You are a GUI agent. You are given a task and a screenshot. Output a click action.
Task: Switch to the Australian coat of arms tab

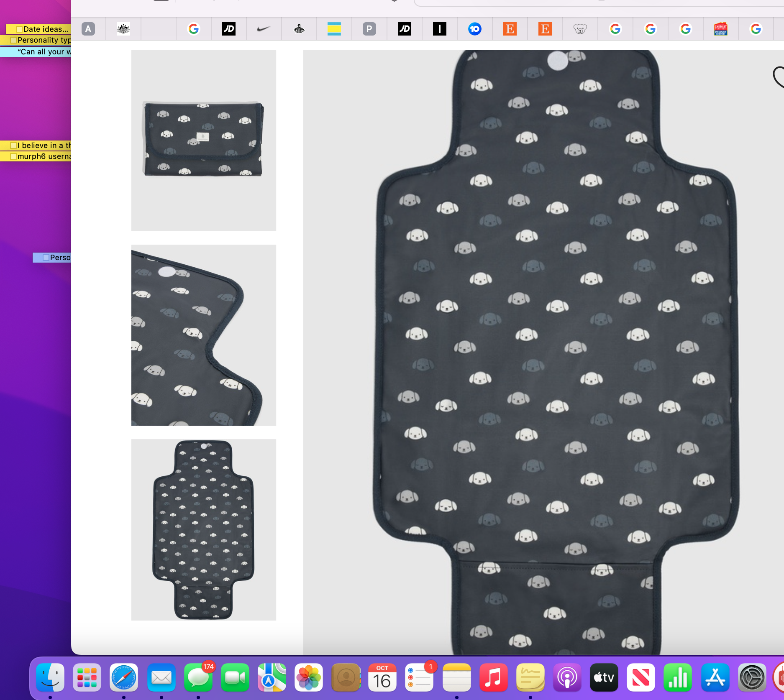(123, 29)
